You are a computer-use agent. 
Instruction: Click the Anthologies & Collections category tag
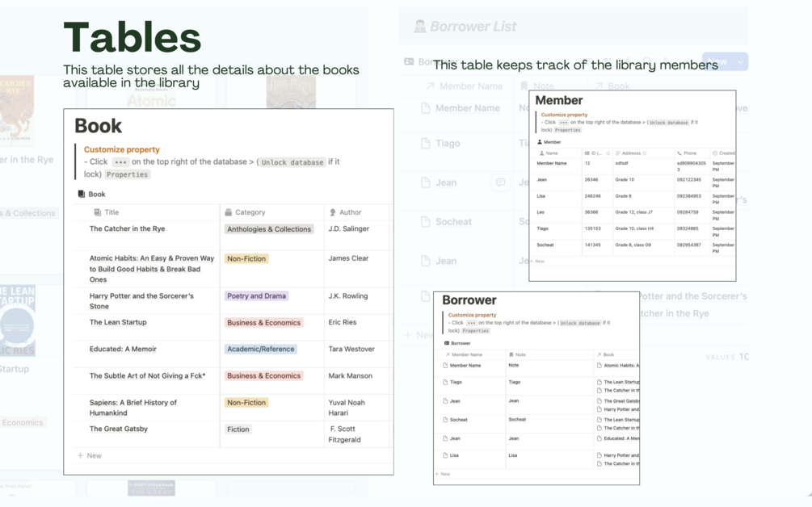point(269,229)
